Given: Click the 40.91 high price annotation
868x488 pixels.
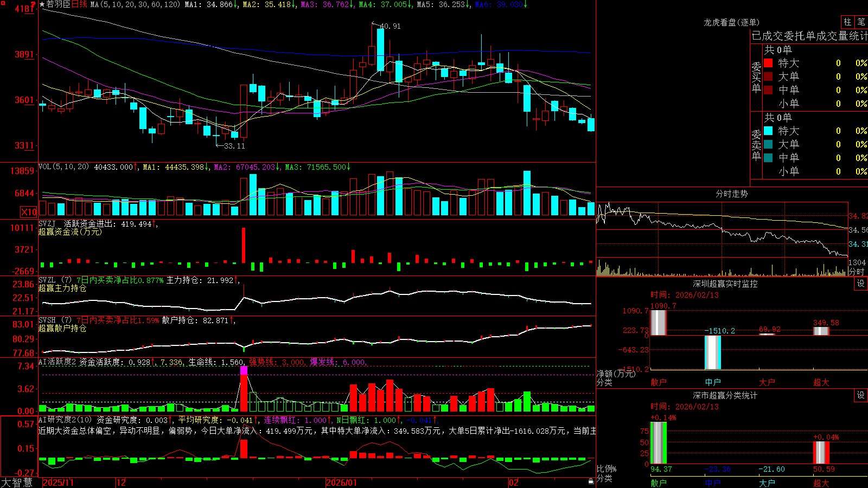Looking at the screenshot, I should (390, 26).
